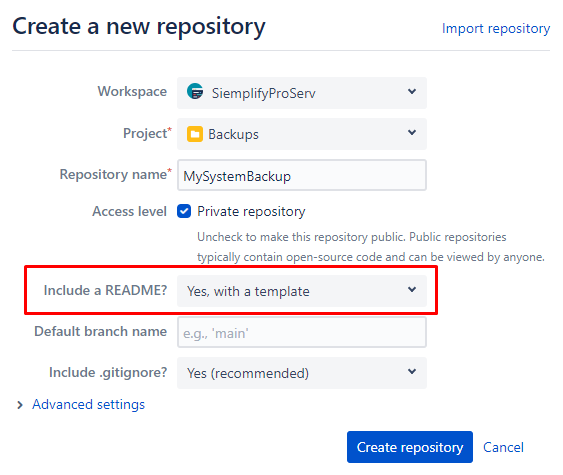
Task: Open the 'Yes, with a template' dropdown
Action: [302, 291]
